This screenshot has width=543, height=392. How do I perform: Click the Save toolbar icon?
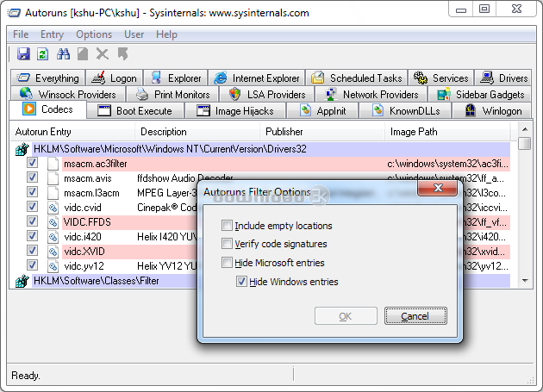tap(23, 54)
